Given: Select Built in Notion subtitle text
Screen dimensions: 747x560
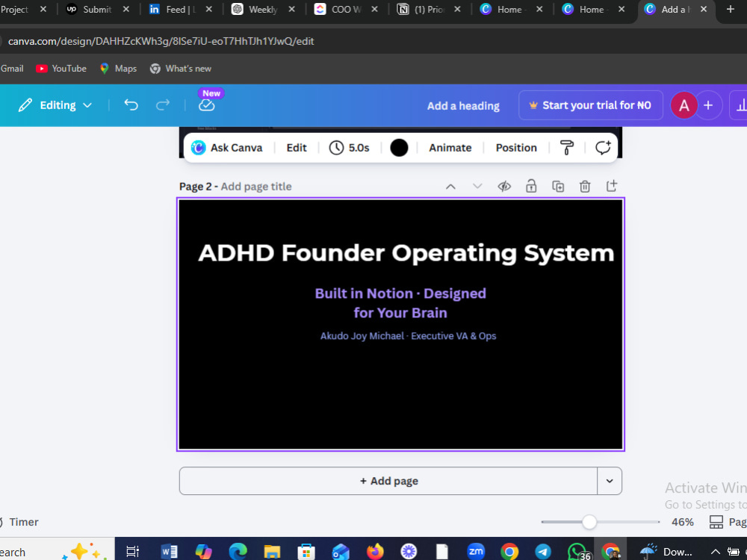Looking at the screenshot, I should (400, 303).
